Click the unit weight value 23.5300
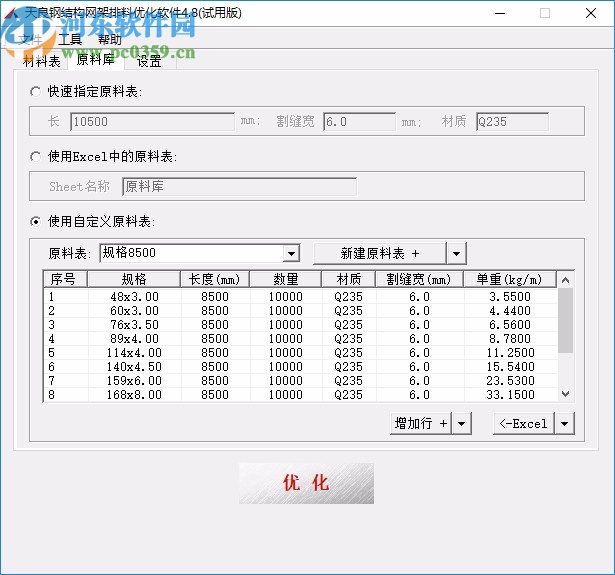 click(510, 380)
